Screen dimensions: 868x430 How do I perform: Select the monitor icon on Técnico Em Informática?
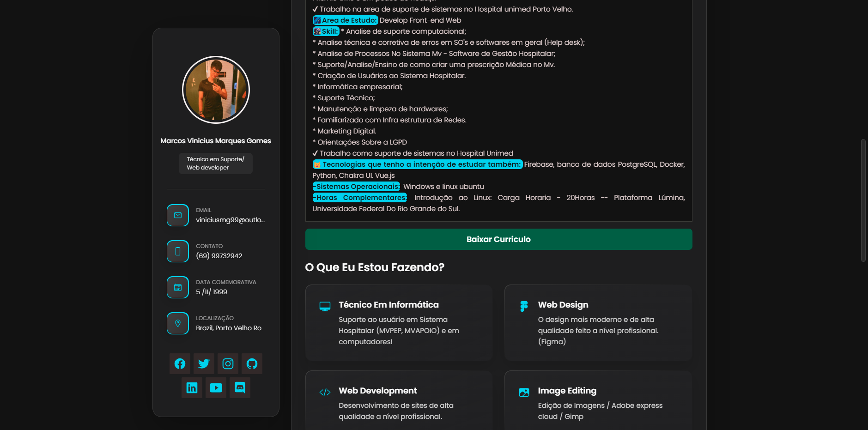[325, 306]
